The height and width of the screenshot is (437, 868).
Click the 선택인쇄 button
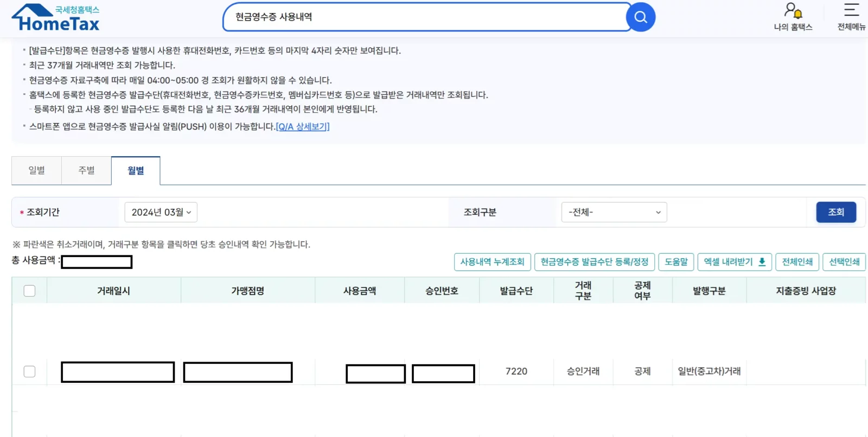point(844,262)
